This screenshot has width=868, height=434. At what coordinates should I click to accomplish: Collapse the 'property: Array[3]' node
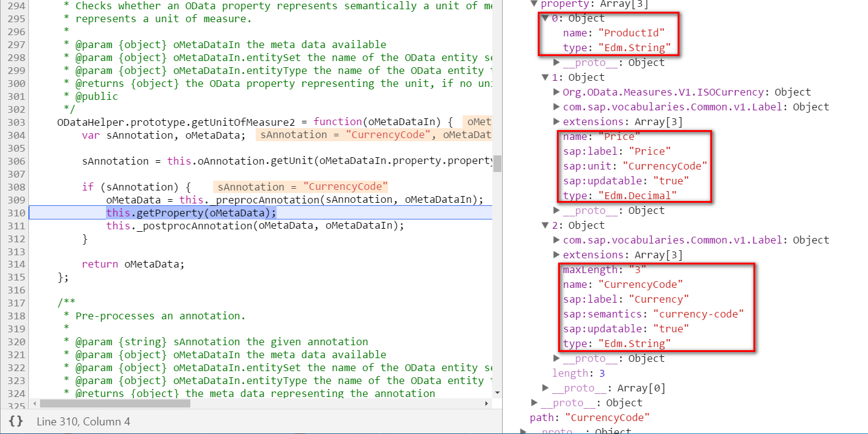[x=534, y=4]
